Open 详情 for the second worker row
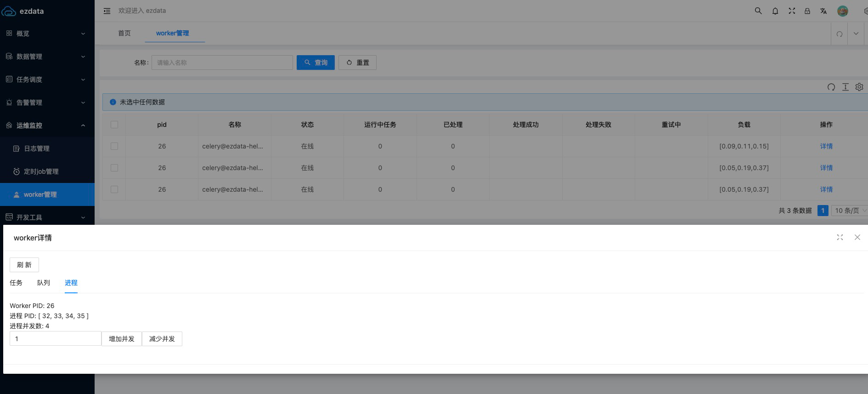 pyautogui.click(x=826, y=168)
